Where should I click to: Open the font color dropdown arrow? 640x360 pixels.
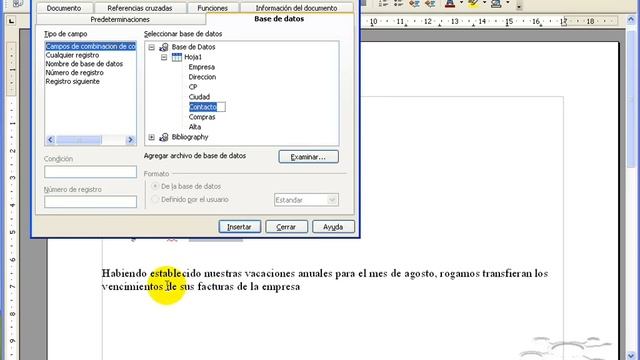point(461,3)
